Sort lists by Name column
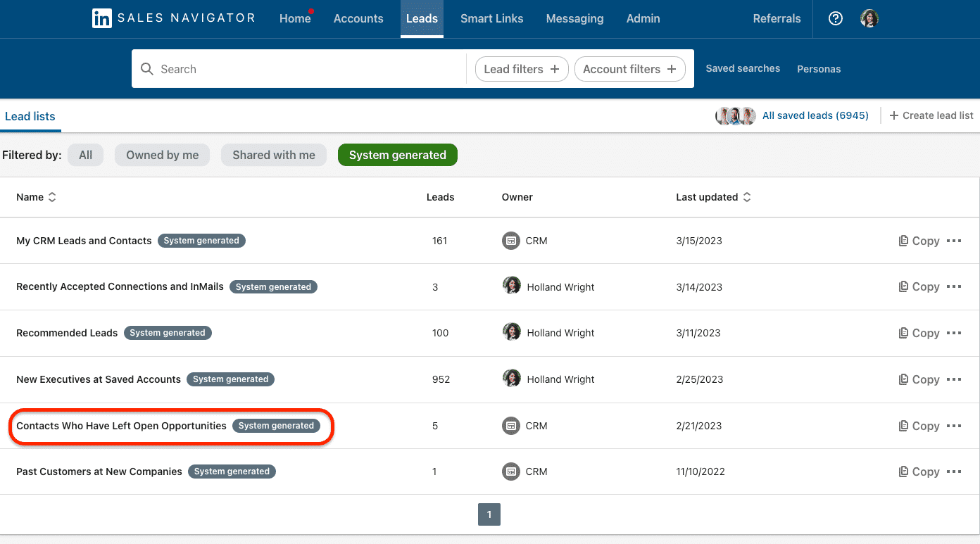Viewport: 980px width, 544px height. (x=36, y=197)
